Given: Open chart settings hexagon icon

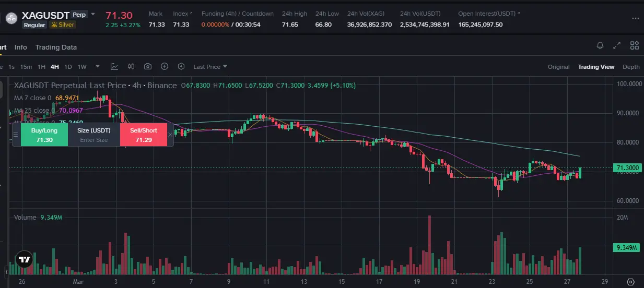Looking at the screenshot, I should point(181,66).
